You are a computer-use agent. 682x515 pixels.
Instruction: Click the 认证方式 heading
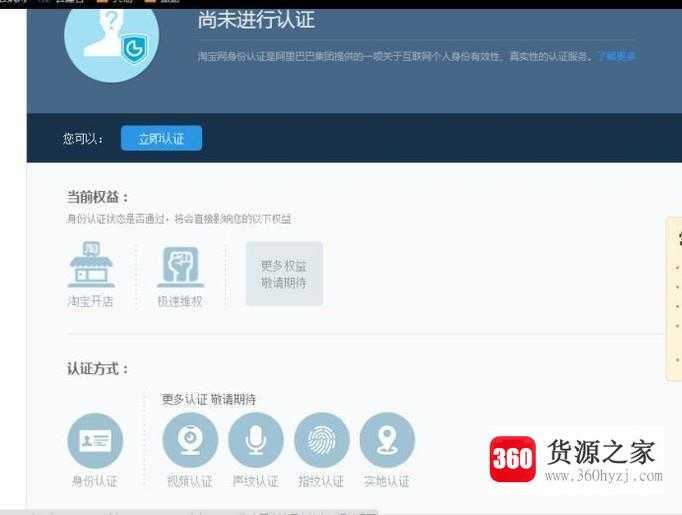pos(97,369)
